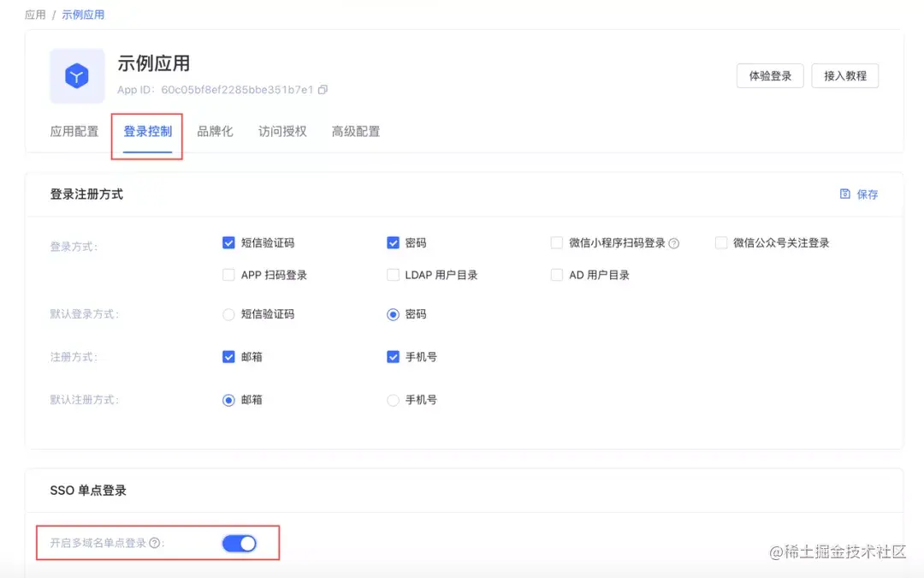
Task: Click 示例应用 breadcrumb link
Action: (x=83, y=15)
